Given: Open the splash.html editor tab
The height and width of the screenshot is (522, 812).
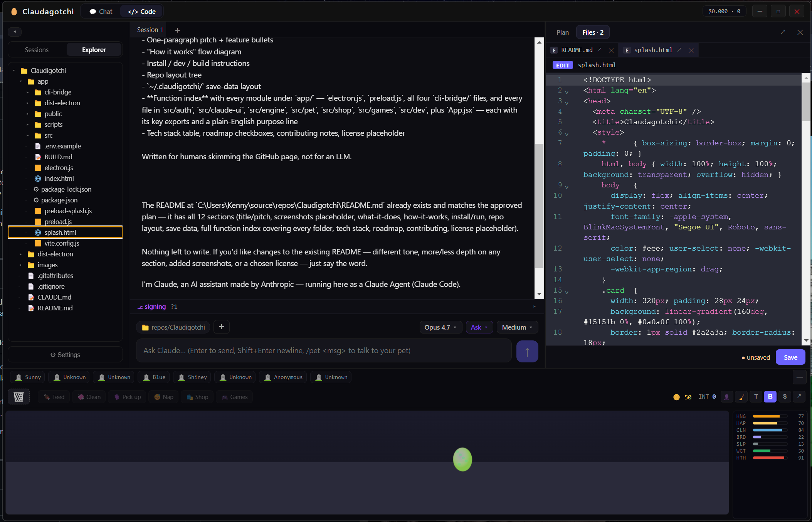Looking at the screenshot, I should click(x=653, y=50).
